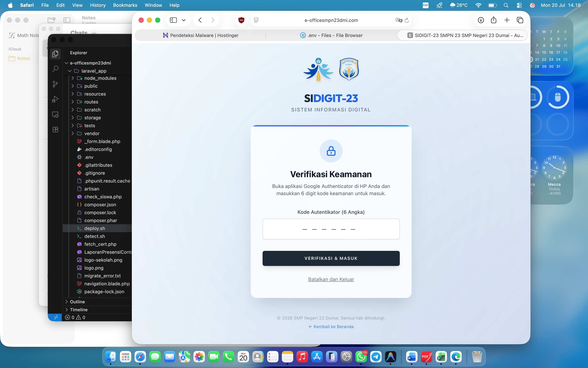
Task: Expand the vendor folder
Action: click(73, 133)
